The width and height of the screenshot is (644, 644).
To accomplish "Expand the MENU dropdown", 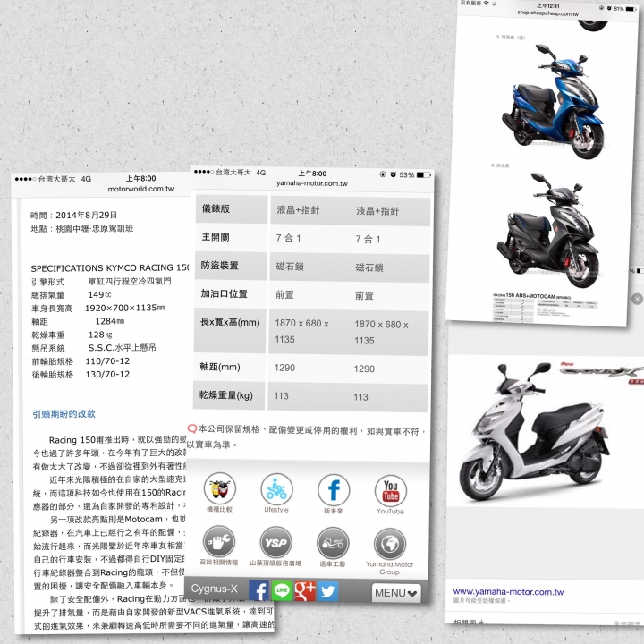I will [396, 593].
